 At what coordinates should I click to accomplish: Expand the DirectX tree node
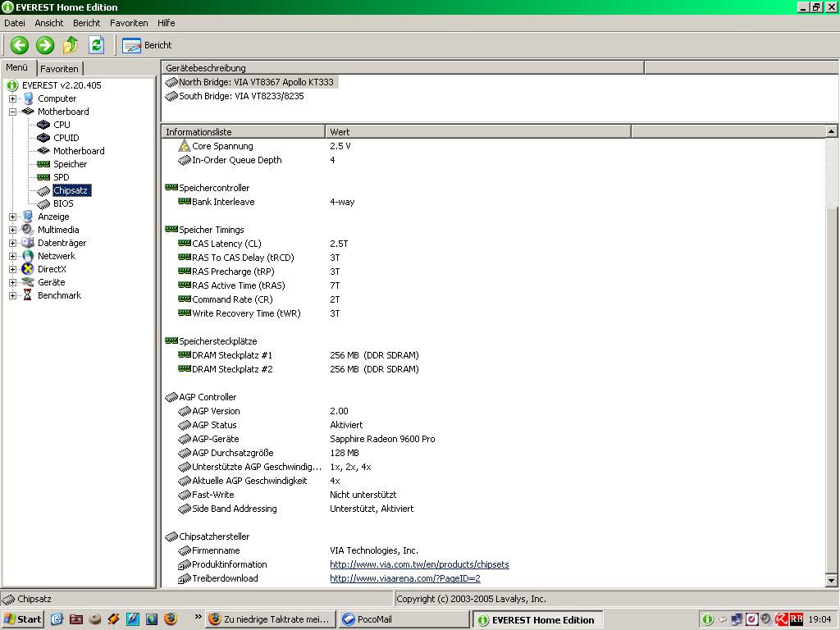13,269
